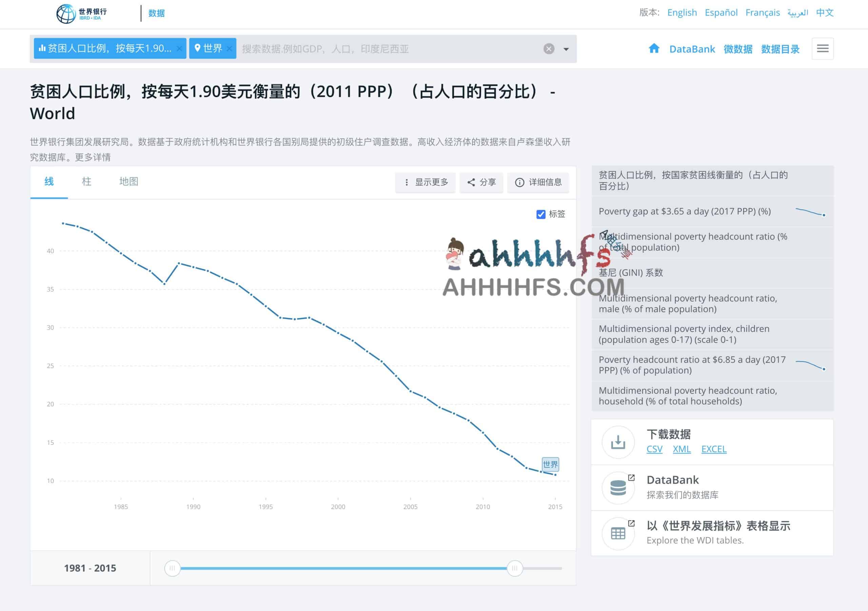868x611 pixels.
Task: Open the WDI tables grid icon
Action: coord(618,533)
